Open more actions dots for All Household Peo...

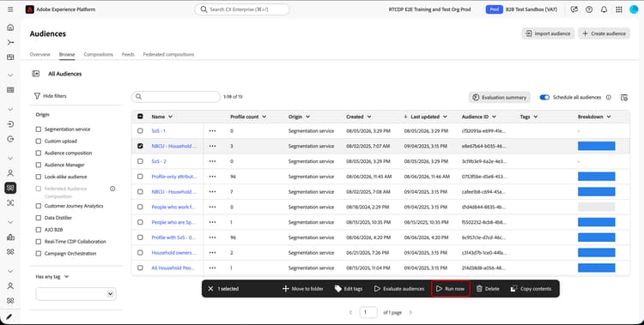(212, 268)
